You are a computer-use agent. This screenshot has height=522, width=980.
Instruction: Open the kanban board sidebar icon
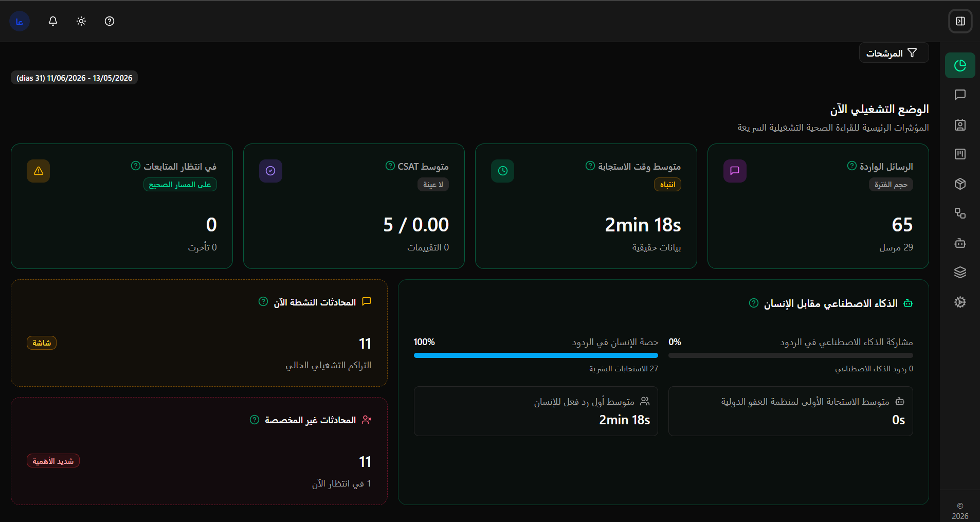click(x=960, y=154)
